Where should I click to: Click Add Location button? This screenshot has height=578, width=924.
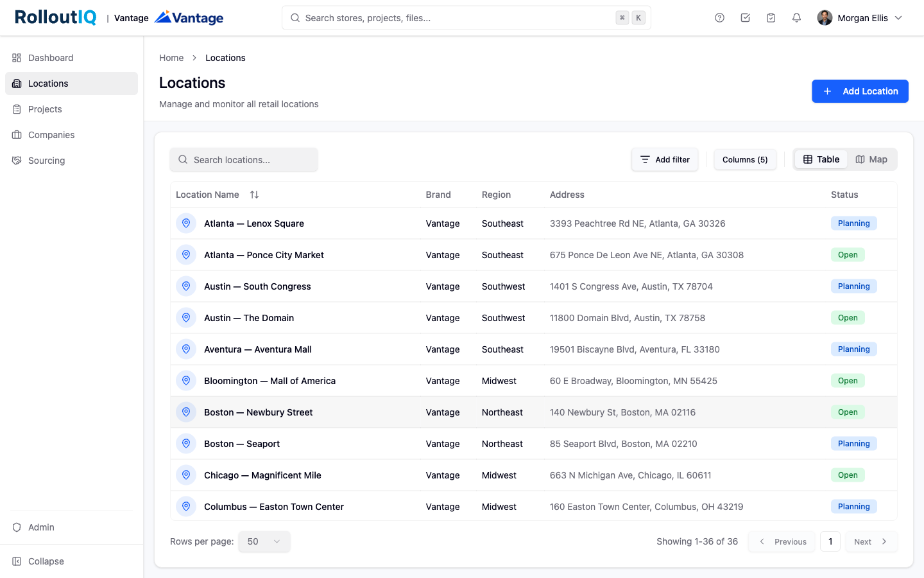860,91
